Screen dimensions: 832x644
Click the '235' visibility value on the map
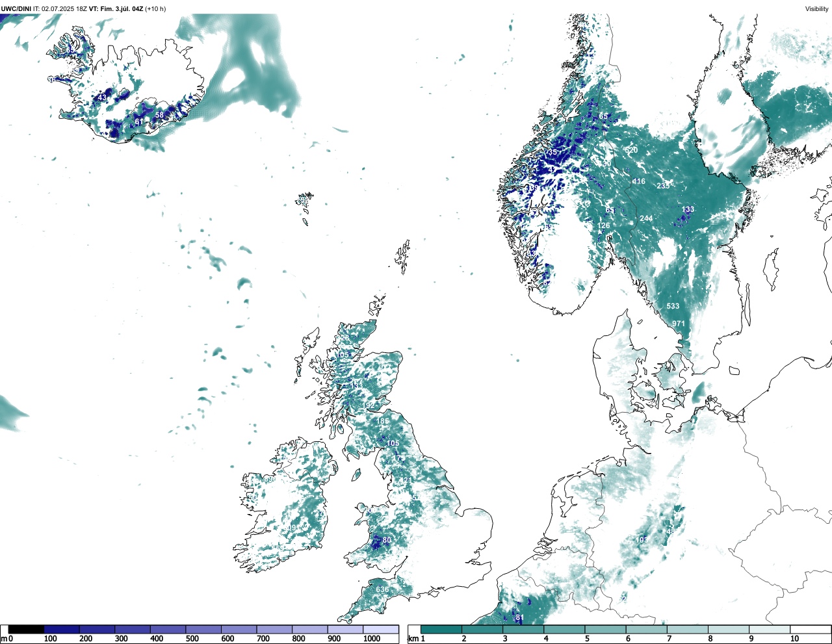coord(663,186)
